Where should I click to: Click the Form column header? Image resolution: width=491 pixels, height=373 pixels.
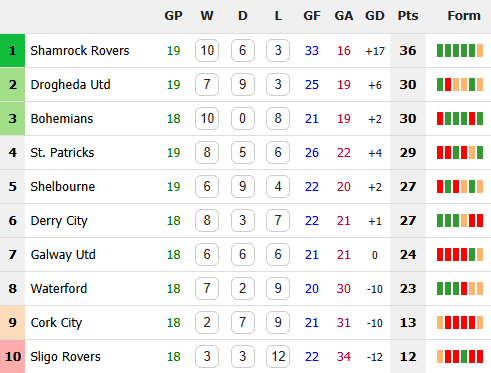(464, 16)
